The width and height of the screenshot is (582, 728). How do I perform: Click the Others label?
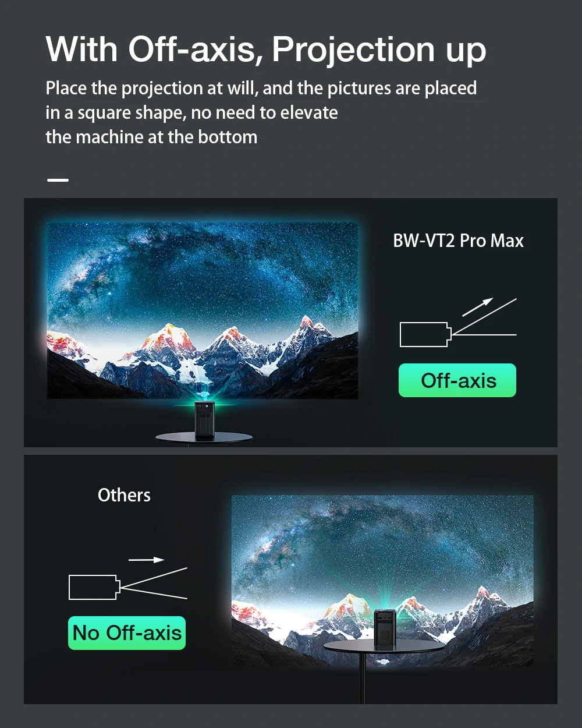(124, 495)
